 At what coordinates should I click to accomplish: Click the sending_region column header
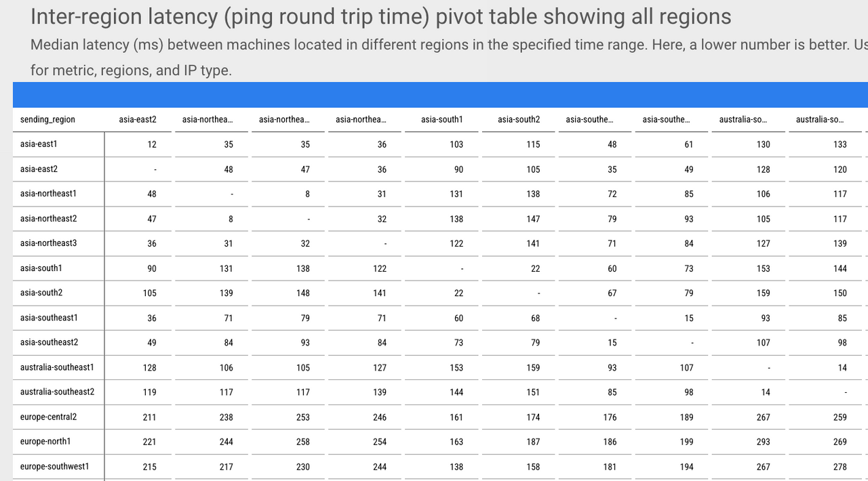point(48,119)
